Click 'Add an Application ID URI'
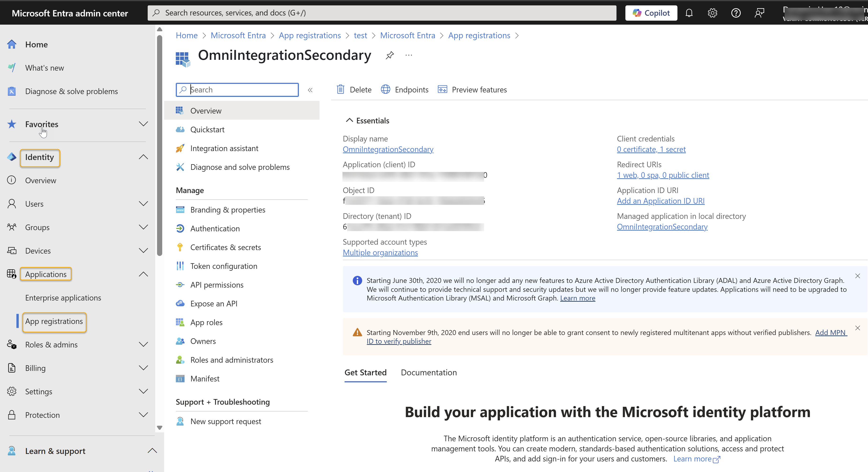Screen dimensions: 868x472 (661, 201)
